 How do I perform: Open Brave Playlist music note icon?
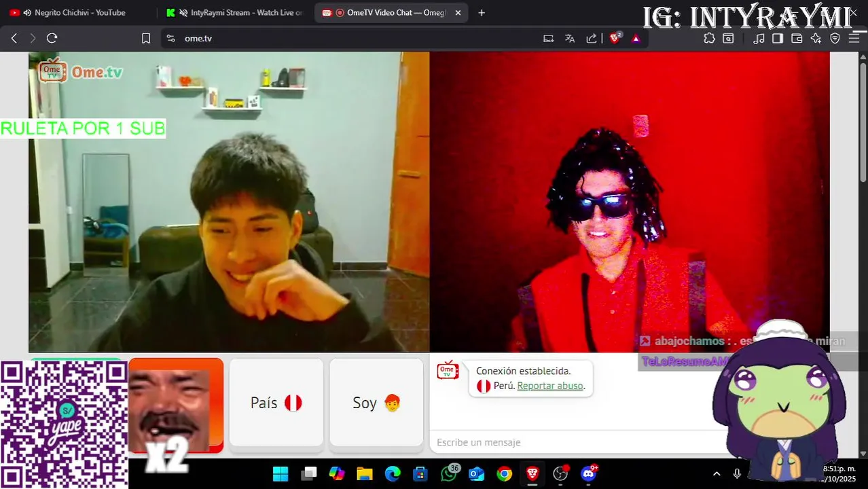click(x=759, y=38)
